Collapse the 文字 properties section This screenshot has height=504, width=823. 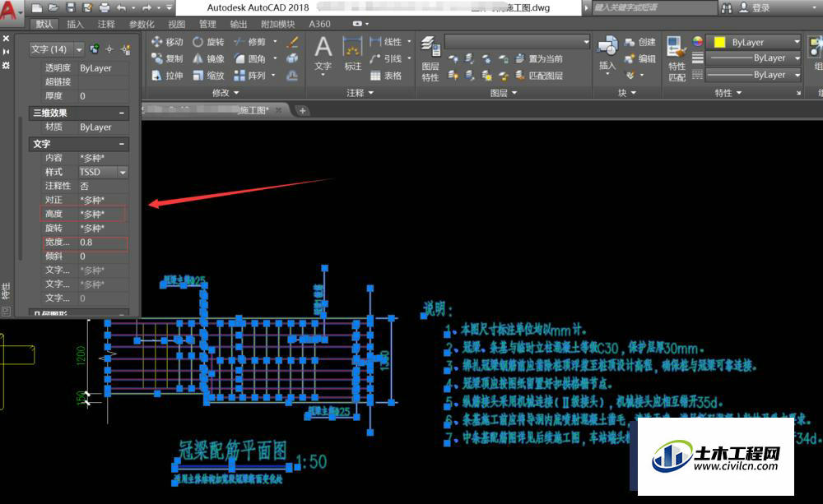121,144
